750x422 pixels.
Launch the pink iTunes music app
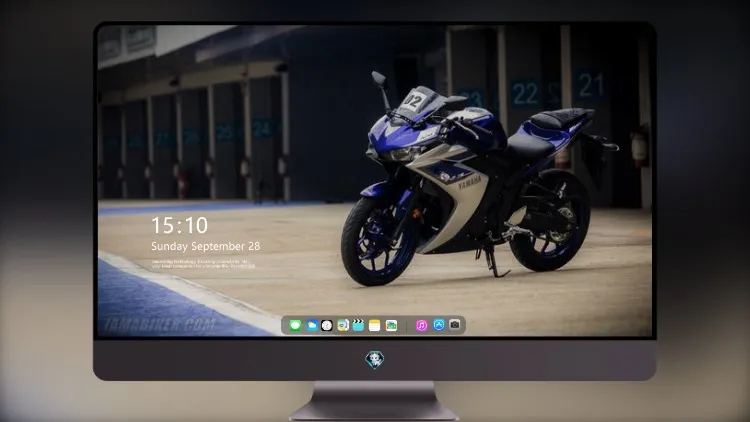(x=421, y=325)
